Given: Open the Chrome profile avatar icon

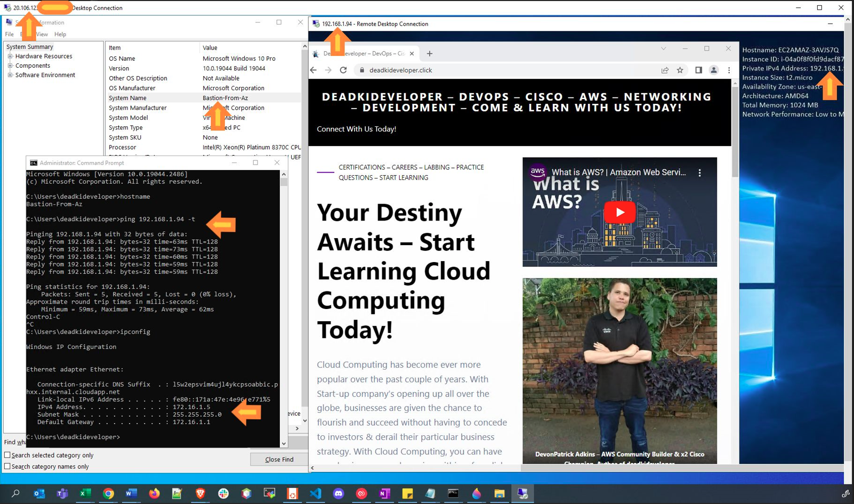Looking at the screenshot, I should 713,70.
